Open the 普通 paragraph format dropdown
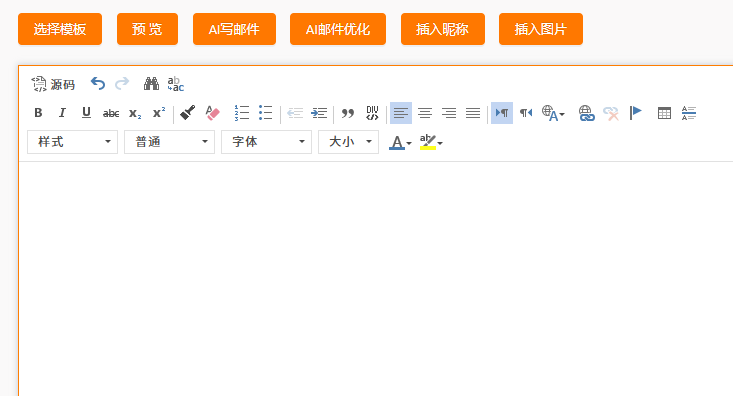733x396 pixels. coord(169,142)
